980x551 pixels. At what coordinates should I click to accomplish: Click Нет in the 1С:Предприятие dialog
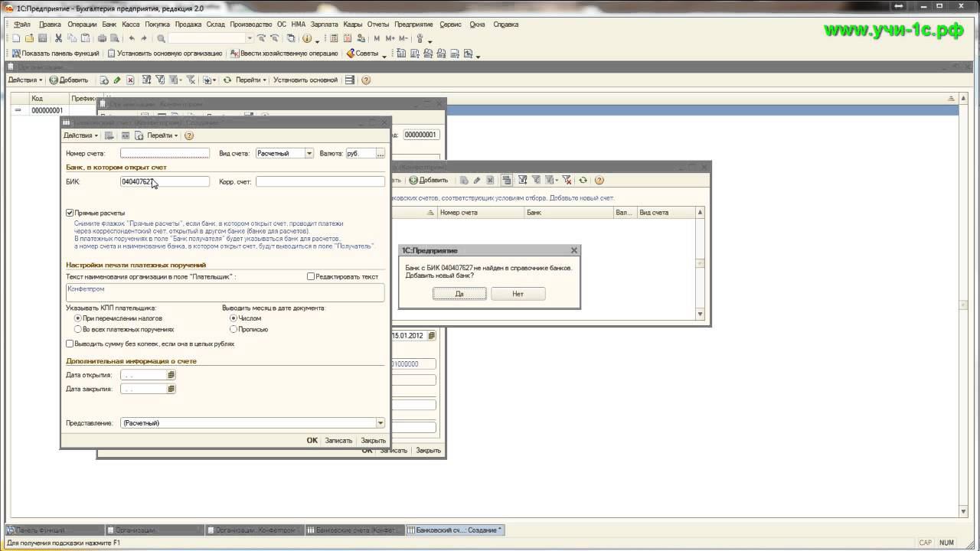click(518, 294)
